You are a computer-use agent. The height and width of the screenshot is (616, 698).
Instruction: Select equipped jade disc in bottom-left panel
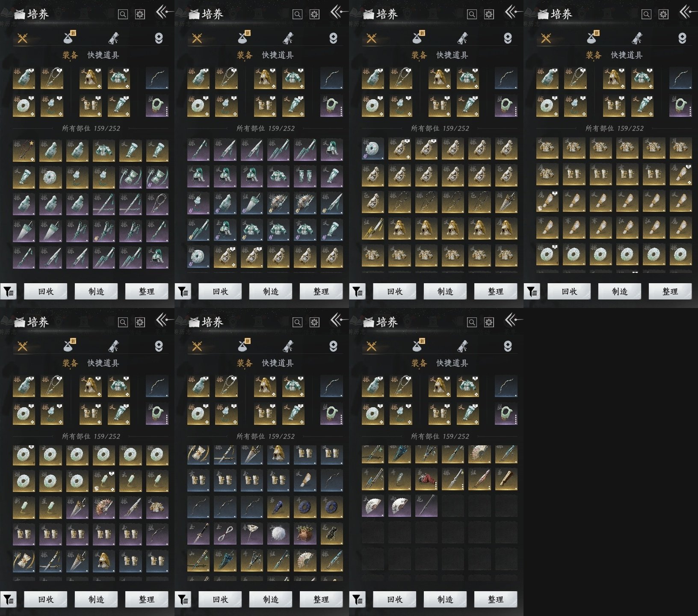(24, 414)
